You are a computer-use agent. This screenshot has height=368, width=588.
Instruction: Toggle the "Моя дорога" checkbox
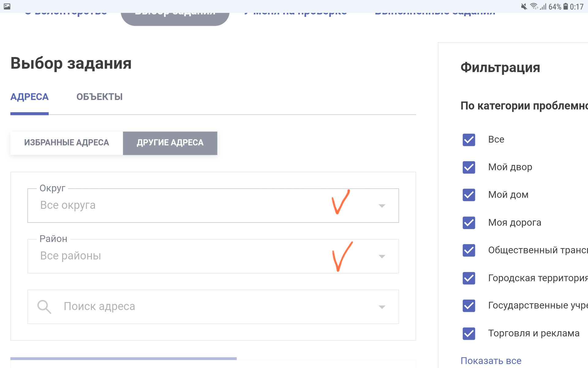pyautogui.click(x=469, y=223)
